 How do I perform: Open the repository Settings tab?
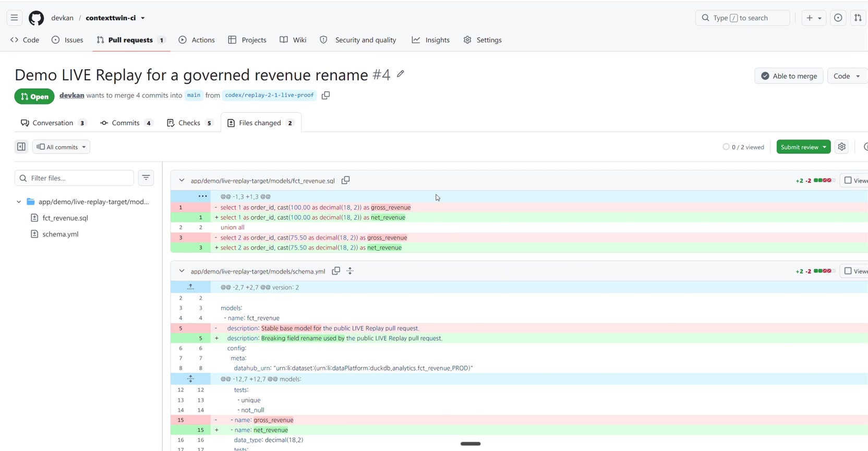[483, 40]
